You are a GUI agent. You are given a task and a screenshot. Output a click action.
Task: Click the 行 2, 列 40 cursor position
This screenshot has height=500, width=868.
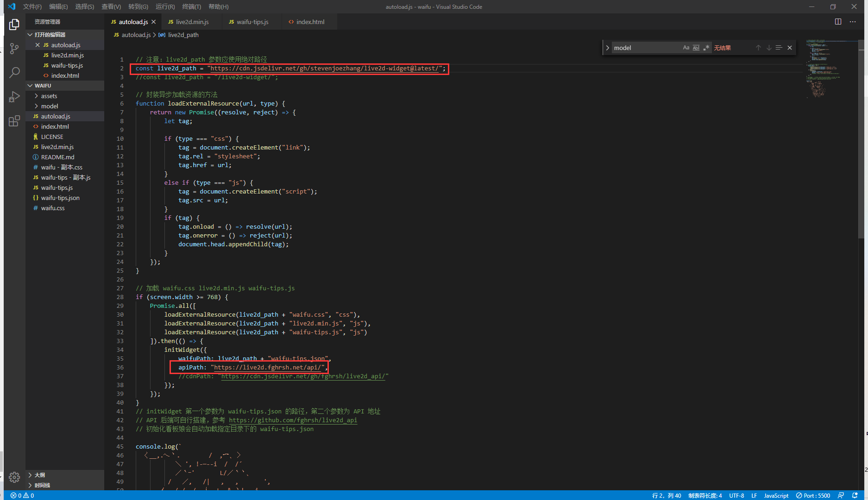click(667, 495)
